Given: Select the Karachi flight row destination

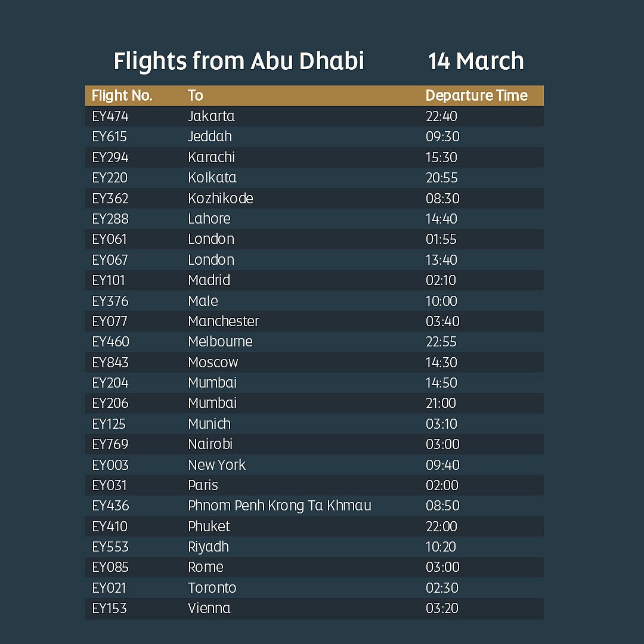Looking at the screenshot, I should pyautogui.click(x=211, y=157).
